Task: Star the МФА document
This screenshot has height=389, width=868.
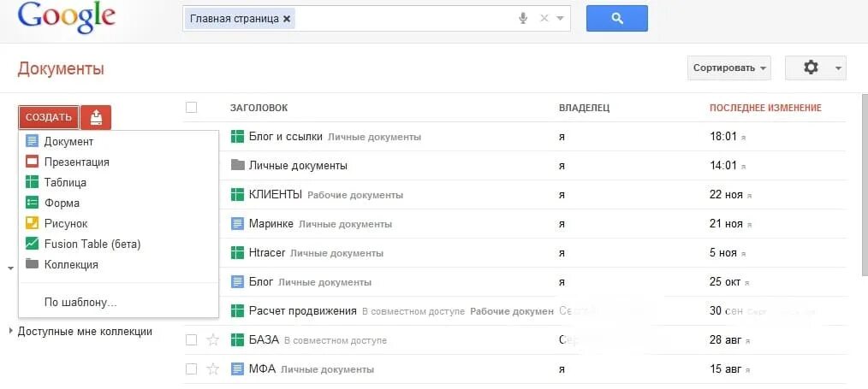Action: 213,369
